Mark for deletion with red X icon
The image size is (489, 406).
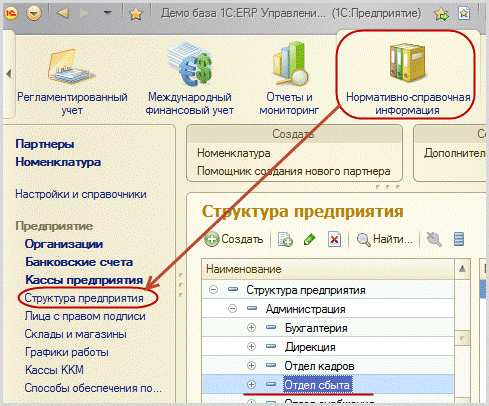click(x=334, y=239)
